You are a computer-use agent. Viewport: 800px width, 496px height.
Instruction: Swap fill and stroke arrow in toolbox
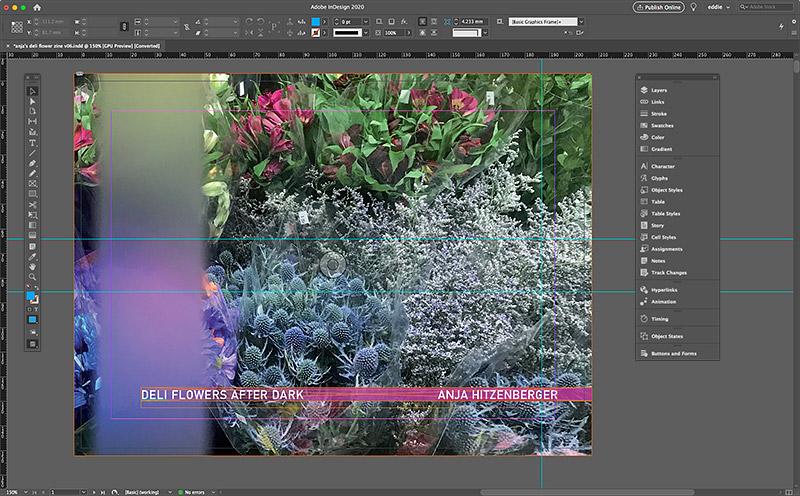coord(36,288)
